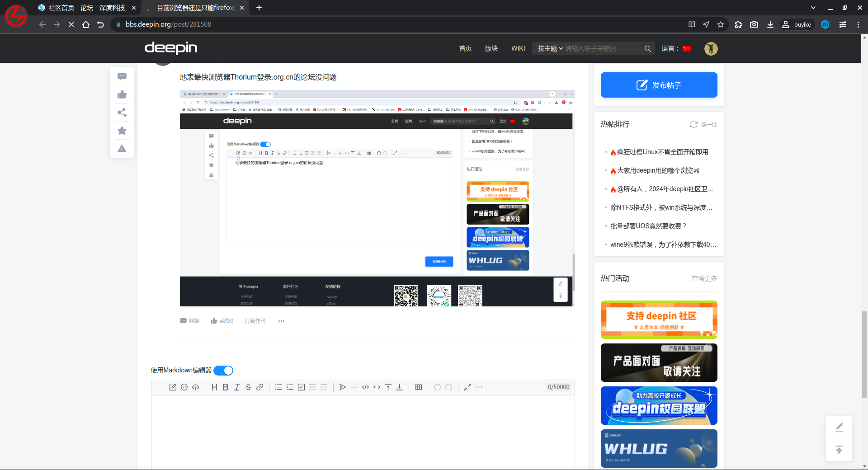Open 版块 in the site navigation
The image size is (868, 470).
tap(491, 48)
